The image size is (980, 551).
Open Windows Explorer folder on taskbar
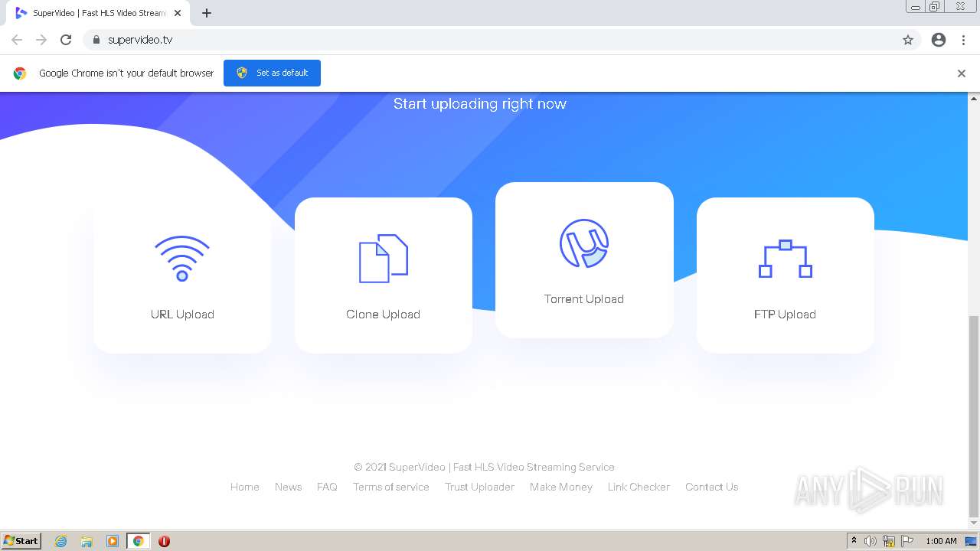click(87, 541)
